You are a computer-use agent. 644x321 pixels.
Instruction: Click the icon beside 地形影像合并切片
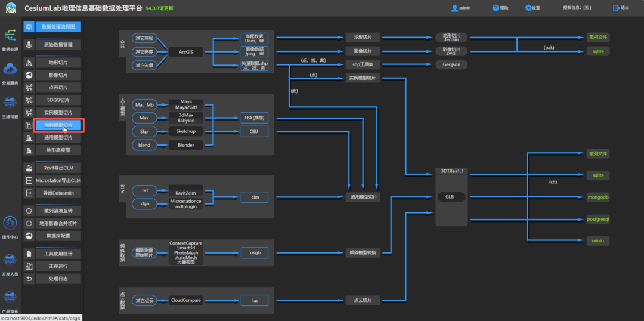29,223
